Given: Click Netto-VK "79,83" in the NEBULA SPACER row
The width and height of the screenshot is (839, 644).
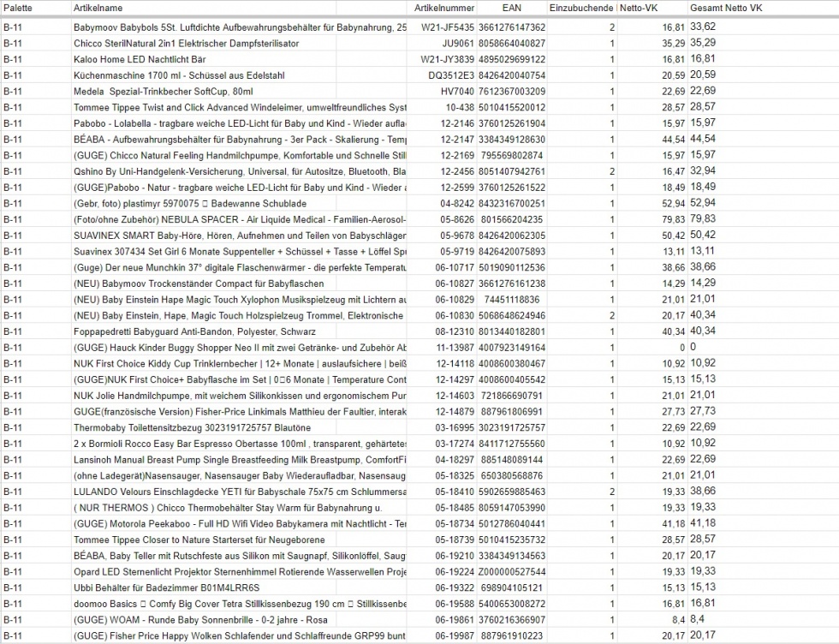Looking at the screenshot, I should pos(673,219).
